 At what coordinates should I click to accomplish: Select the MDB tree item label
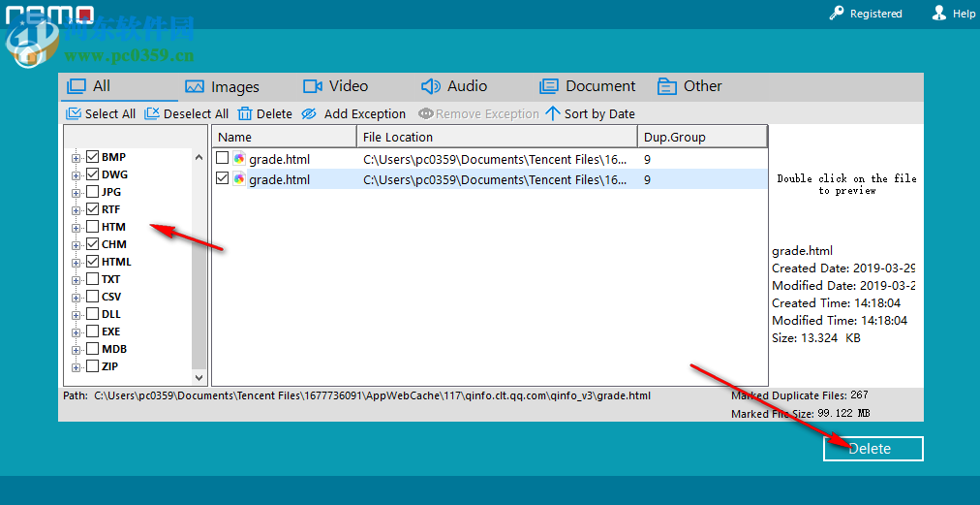click(x=114, y=349)
